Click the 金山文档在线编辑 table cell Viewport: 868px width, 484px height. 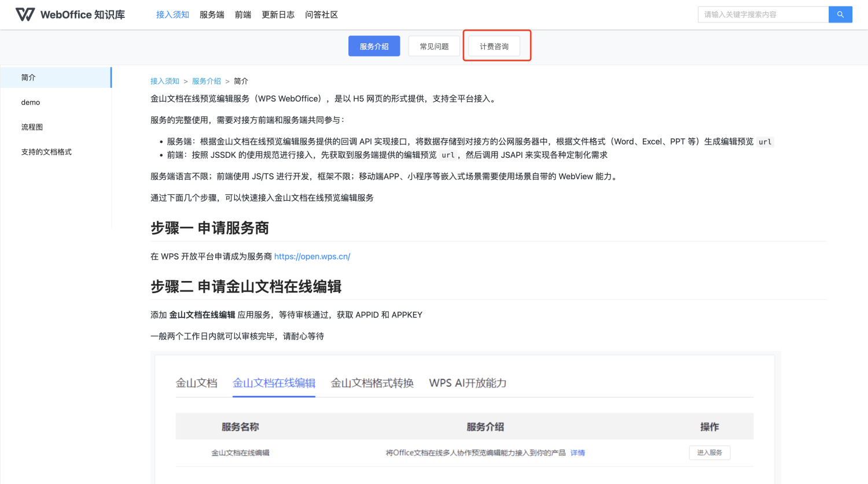(240, 453)
